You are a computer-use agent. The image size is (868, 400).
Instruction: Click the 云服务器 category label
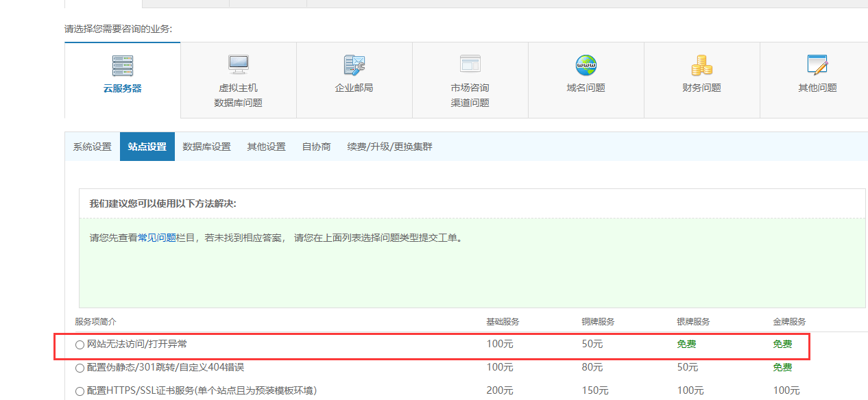click(122, 88)
